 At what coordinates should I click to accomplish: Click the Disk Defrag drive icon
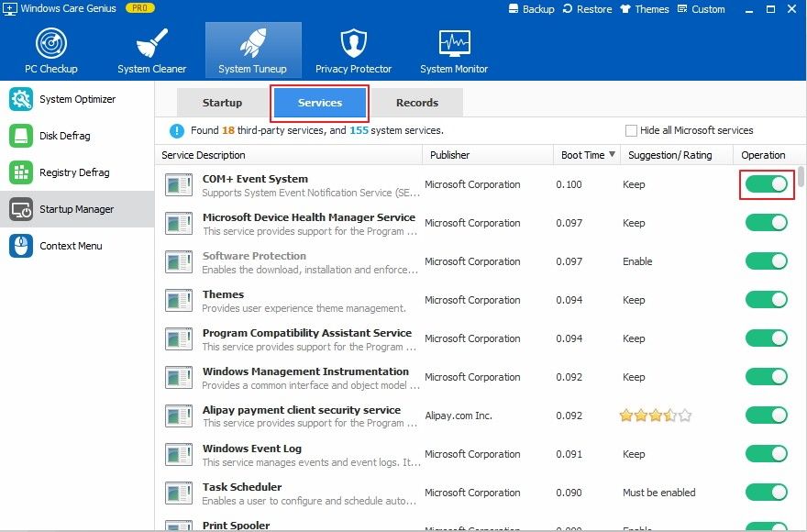[21, 136]
